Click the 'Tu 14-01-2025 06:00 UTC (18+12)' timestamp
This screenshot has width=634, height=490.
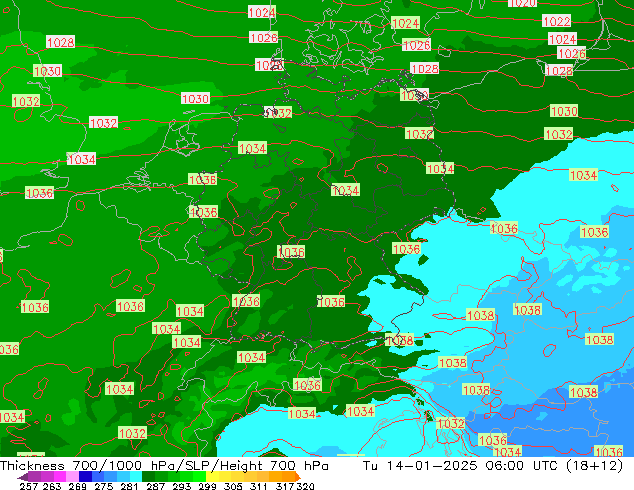pos(493,466)
